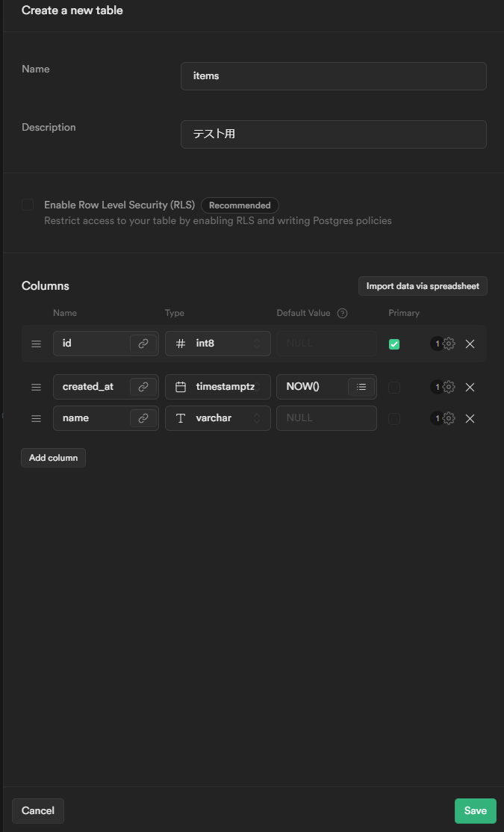Click Import data via spreadsheet

click(x=423, y=286)
